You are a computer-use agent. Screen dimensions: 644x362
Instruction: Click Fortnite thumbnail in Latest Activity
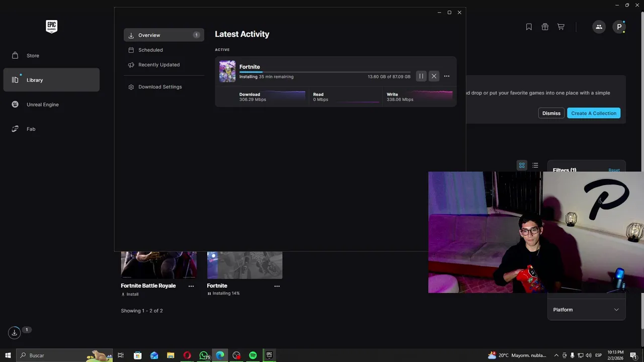tap(227, 71)
